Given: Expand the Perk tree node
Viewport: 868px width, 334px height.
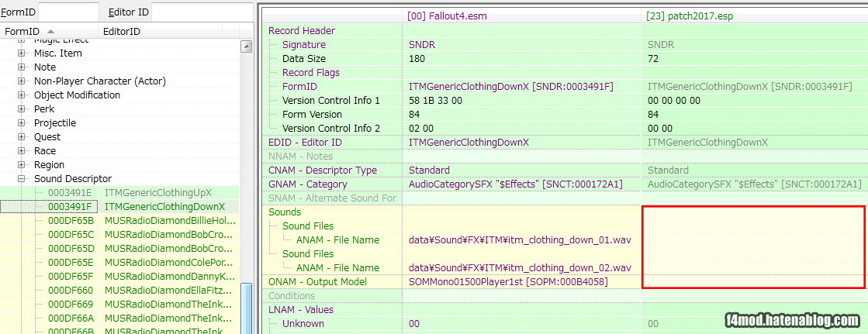Looking at the screenshot, I should pos(22,109).
